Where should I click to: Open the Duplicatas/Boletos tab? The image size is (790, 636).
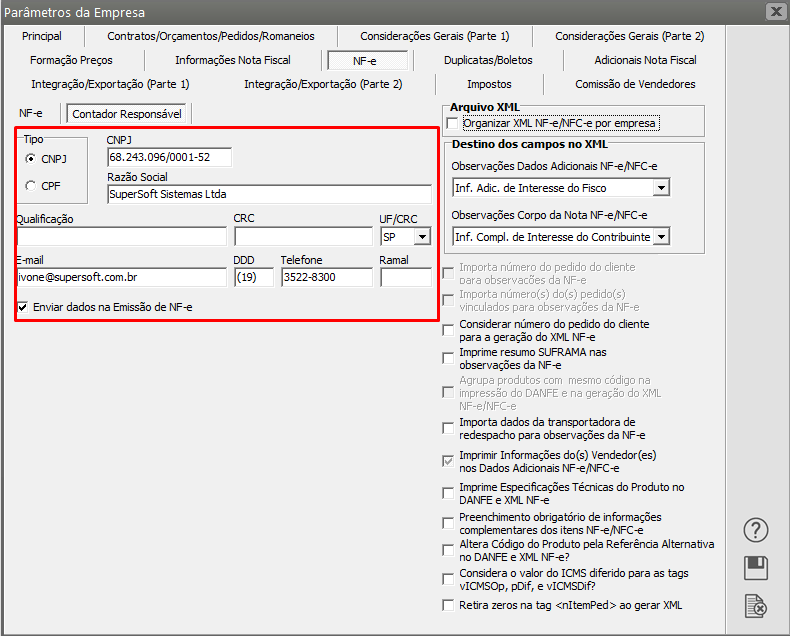click(x=488, y=60)
